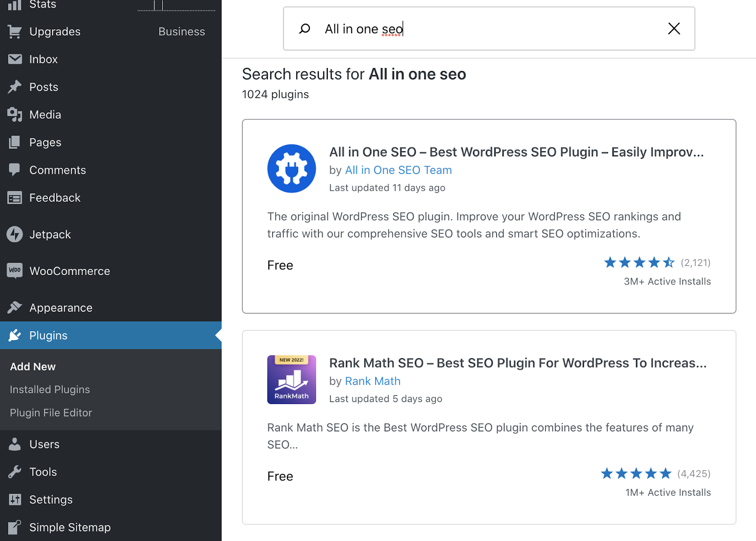Click the Comments bubble icon
Screen dimensions: 756x541
[15, 170]
